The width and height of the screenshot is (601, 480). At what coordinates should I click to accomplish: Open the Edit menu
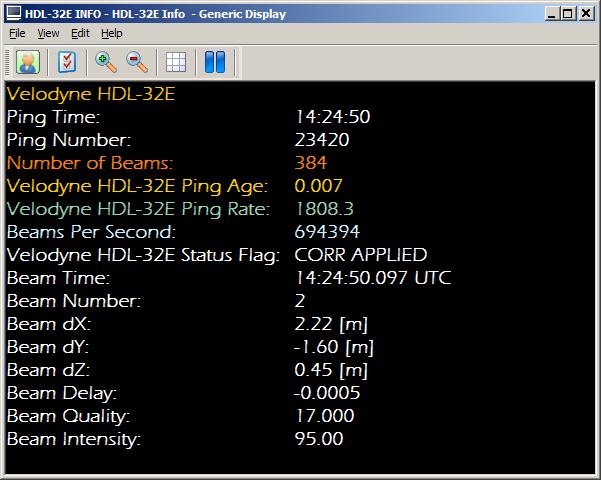tap(80, 33)
